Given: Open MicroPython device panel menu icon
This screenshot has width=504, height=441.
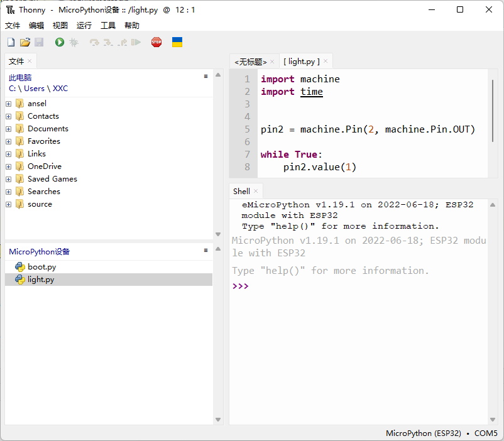Looking at the screenshot, I should tap(205, 251).
